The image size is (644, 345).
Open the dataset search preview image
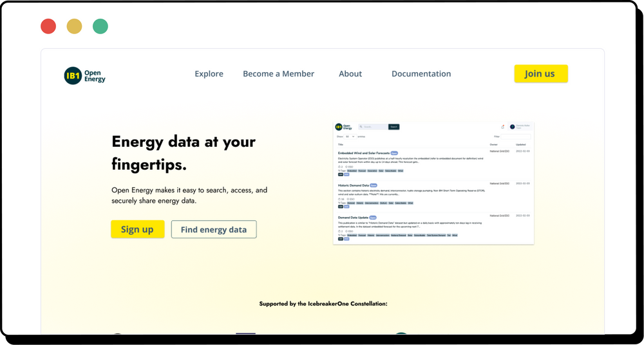[x=433, y=183]
